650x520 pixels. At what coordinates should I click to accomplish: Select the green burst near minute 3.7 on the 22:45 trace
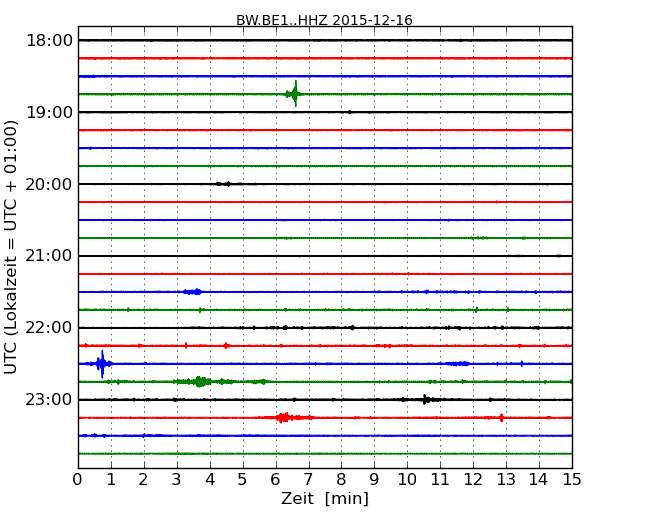coord(201,381)
